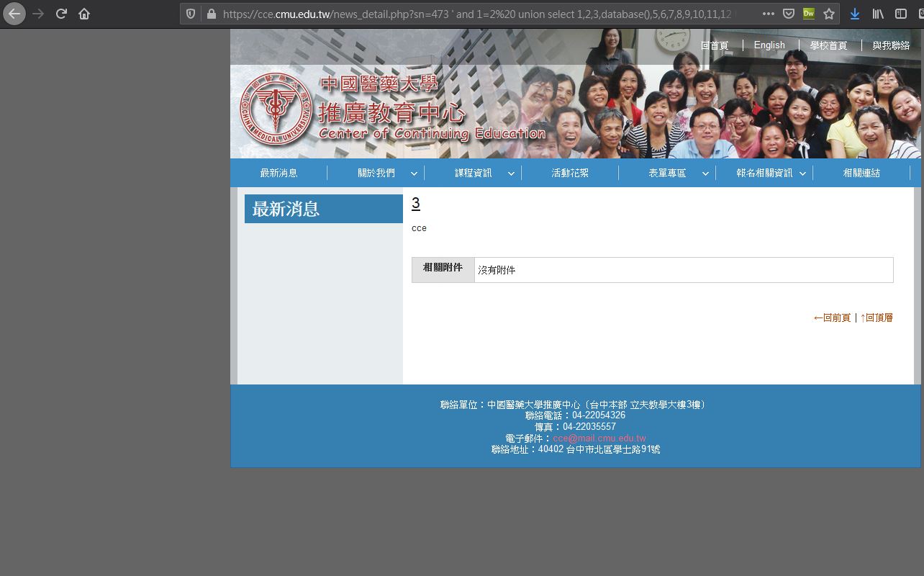
Task: Go to previous page via ←回前頁
Action: [832, 318]
